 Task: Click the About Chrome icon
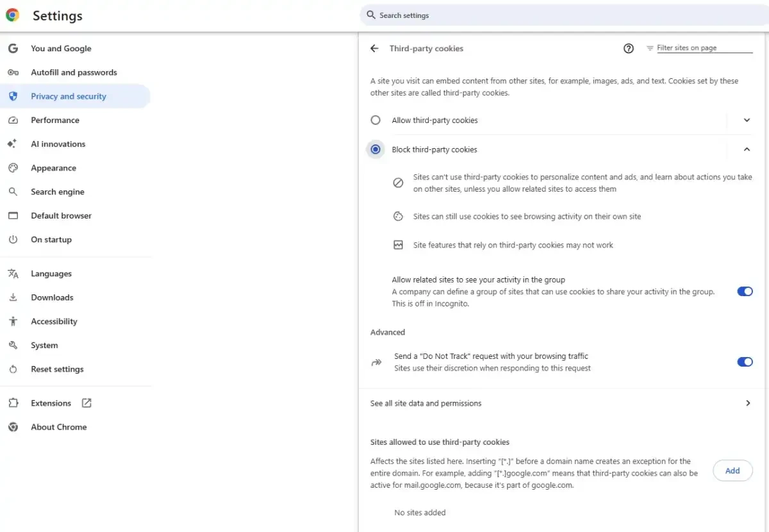[x=13, y=427]
